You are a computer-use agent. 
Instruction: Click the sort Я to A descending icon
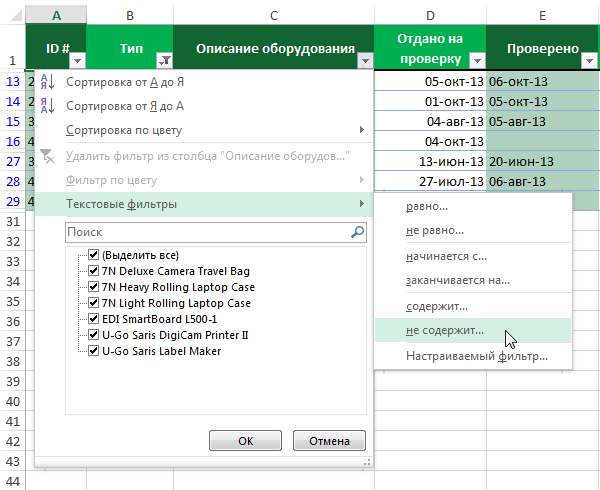click(47, 106)
